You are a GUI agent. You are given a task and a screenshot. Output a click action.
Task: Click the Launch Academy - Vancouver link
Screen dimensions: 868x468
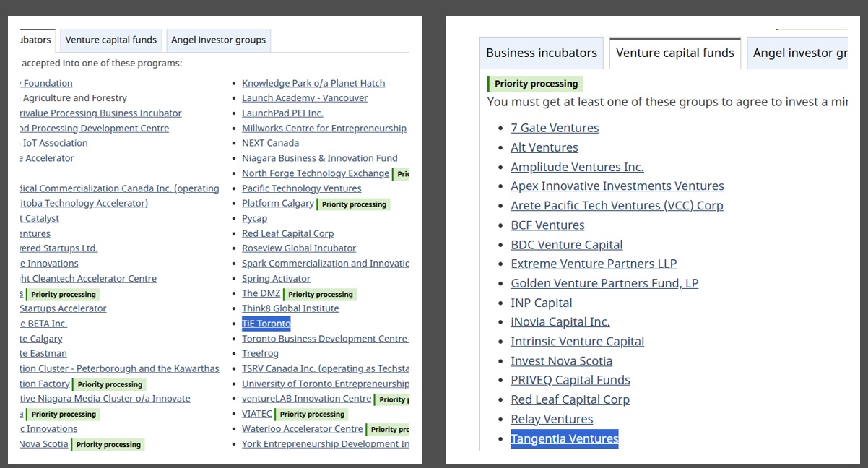click(305, 98)
